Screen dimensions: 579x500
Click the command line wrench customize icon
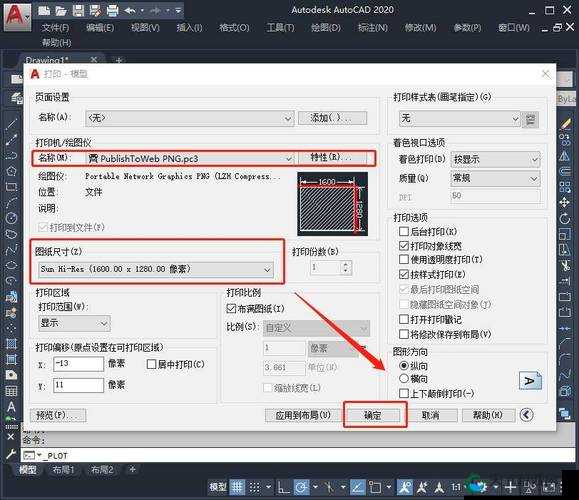pyautogui.click(x=11, y=454)
